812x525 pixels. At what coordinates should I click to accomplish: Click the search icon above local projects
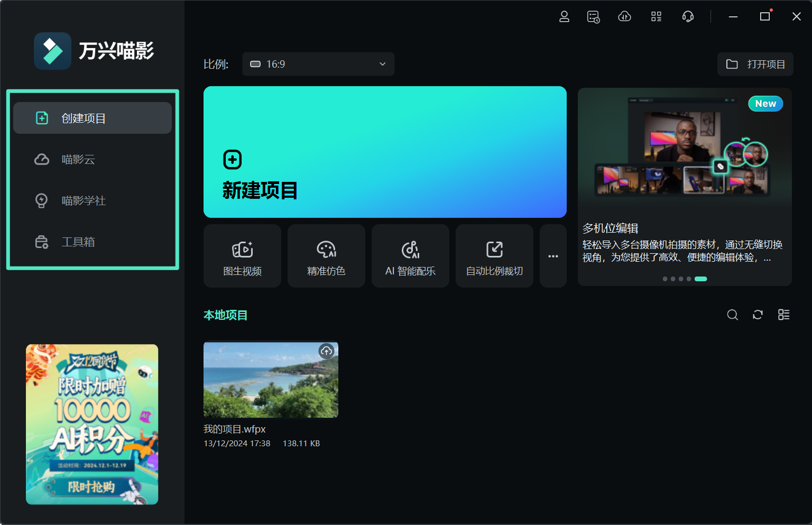732,315
